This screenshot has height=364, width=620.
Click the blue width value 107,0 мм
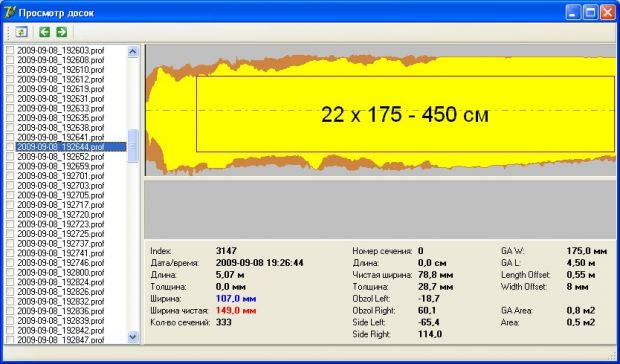(x=236, y=298)
